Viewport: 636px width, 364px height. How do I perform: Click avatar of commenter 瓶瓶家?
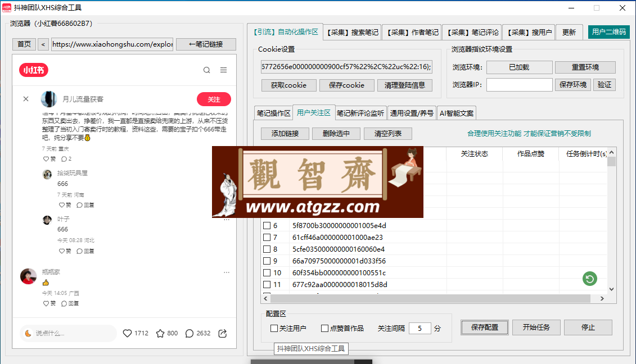(28, 276)
